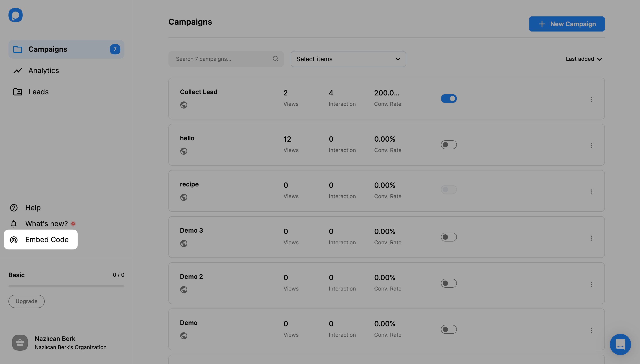The height and width of the screenshot is (364, 640).
Task: Disable the hello campaign toggle
Action: tap(448, 144)
